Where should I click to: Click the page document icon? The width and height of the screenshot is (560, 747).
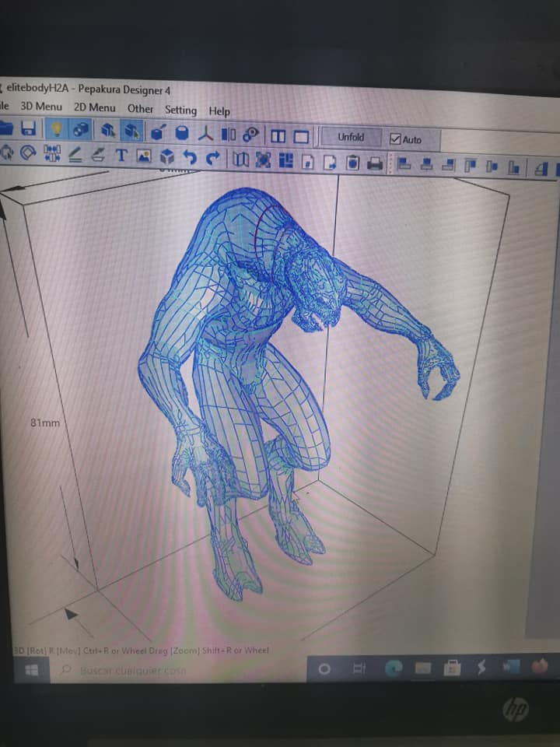tap(308, 162)
